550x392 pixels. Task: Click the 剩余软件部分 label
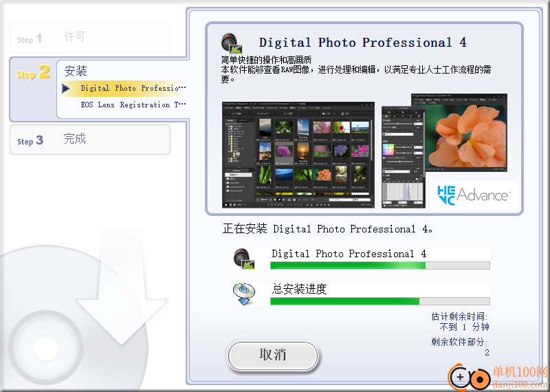point(459,342)
